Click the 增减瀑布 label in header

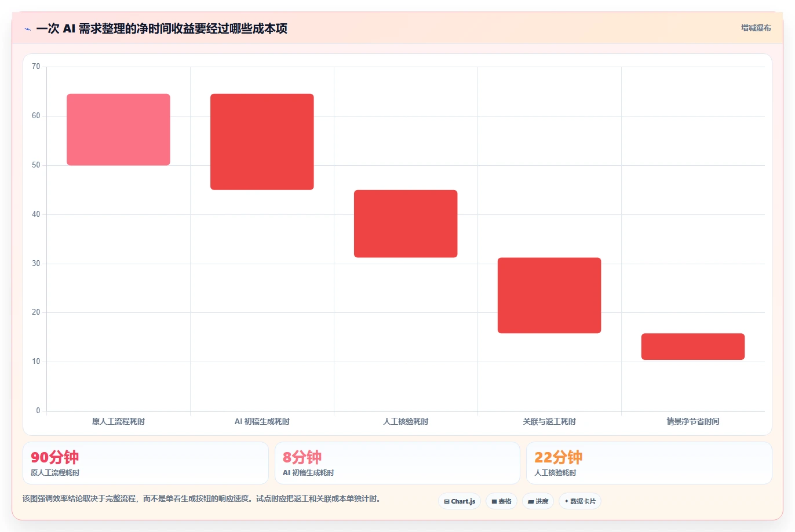click(756, 28)
